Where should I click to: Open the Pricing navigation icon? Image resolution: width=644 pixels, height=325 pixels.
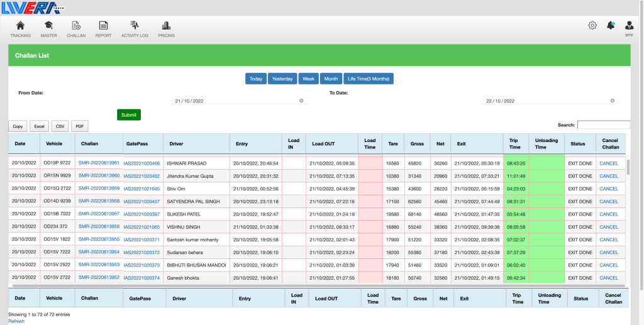[166, 26]
